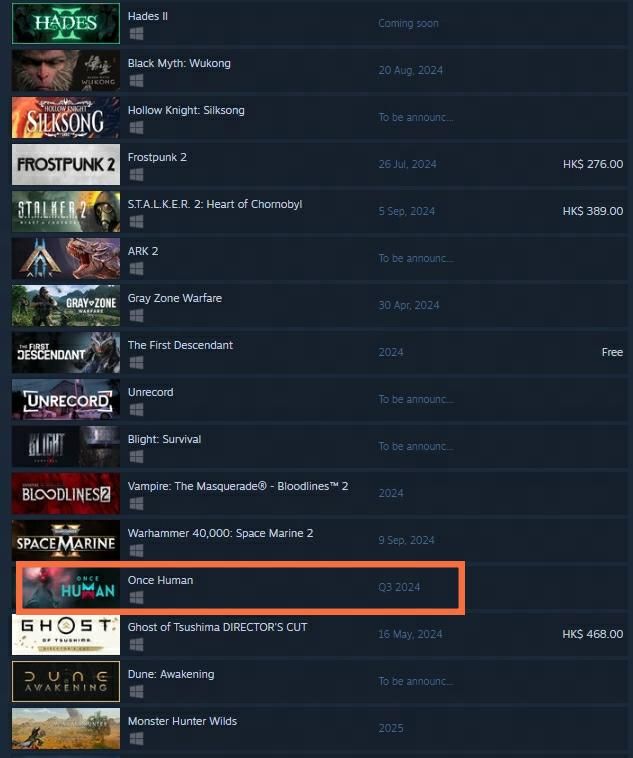Click the Windows icon under Gray Zone Warfare
This screenshot has height=758, width=633.
(x=136, y=316)
